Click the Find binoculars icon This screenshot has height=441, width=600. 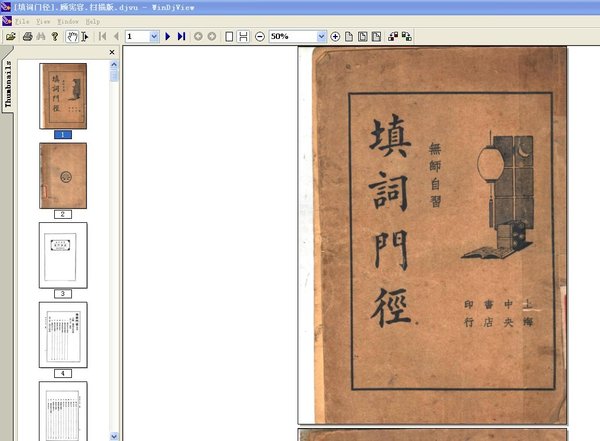41,36
